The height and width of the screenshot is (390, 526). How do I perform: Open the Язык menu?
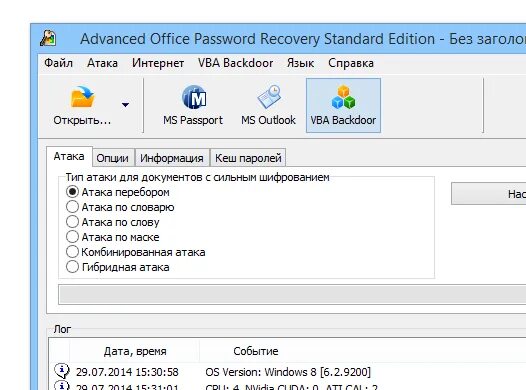(300, 63)
